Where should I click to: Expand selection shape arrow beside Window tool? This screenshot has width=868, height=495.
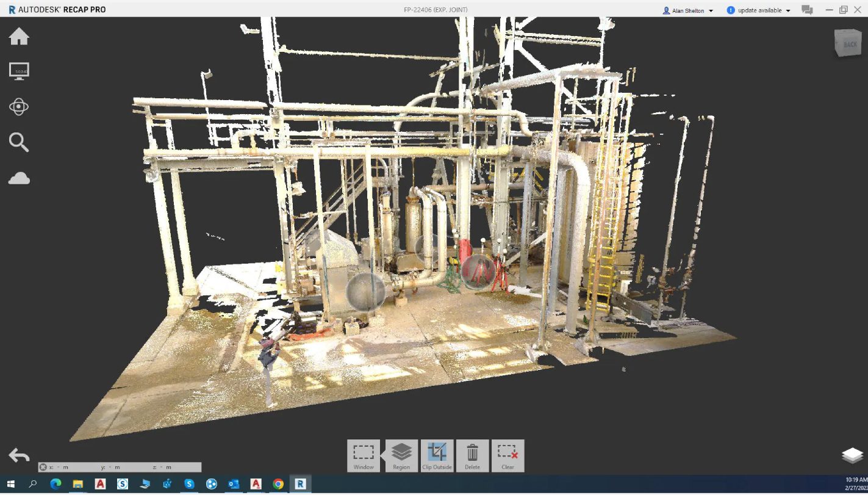[x=382, y=455]
